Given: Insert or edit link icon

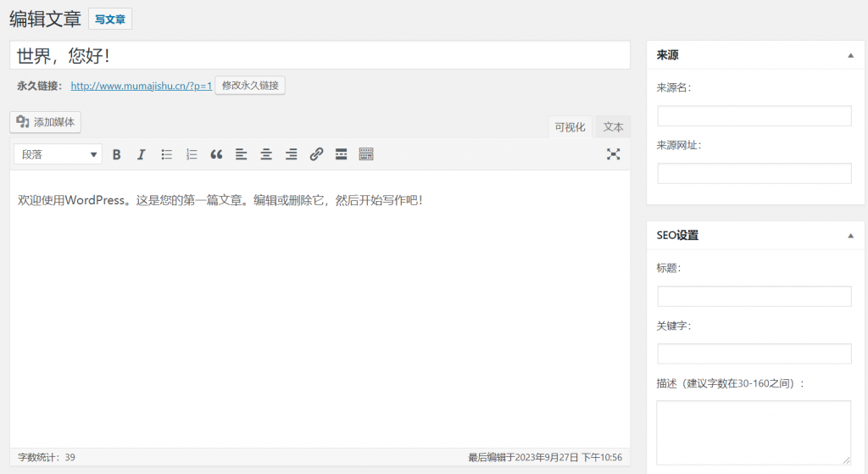Looking at the screenshot, I should click(316, 154).
